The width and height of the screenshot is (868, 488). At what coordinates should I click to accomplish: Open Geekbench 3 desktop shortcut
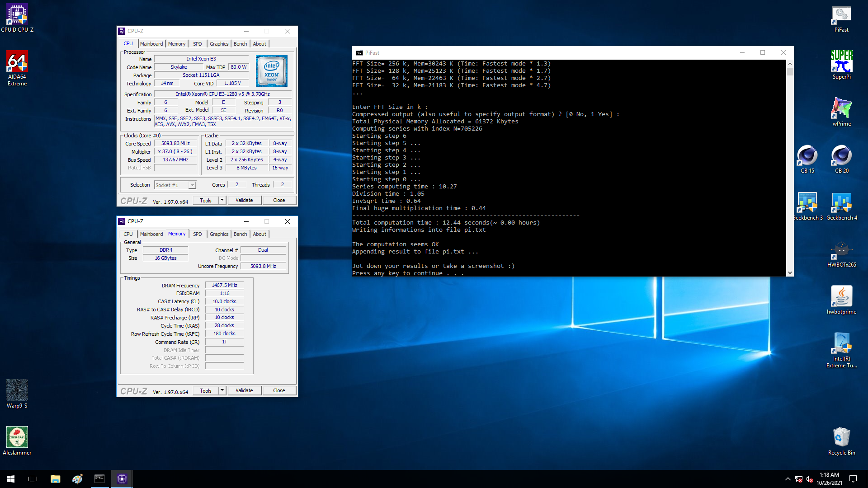(x=807, y=206)
